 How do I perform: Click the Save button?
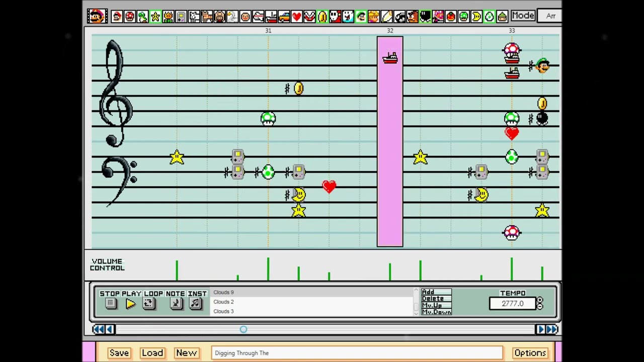coord(119,353)
